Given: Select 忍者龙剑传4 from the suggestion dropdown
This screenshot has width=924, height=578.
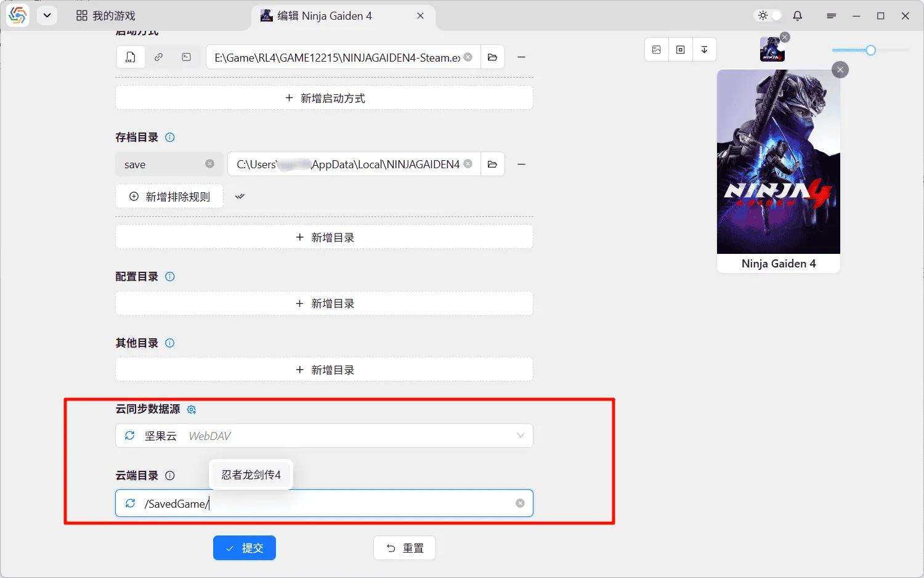Looking at the screenshot, I should pos(251,474).
